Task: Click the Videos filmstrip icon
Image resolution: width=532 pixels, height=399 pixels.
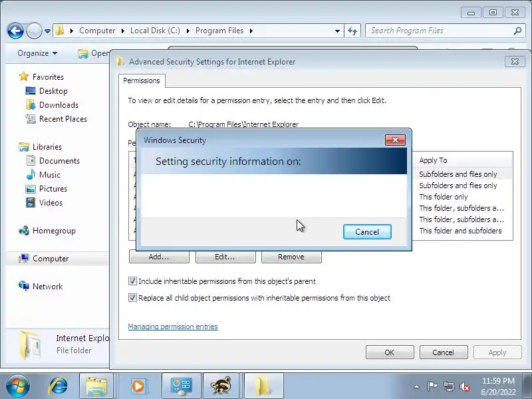Action: point(31,203)
